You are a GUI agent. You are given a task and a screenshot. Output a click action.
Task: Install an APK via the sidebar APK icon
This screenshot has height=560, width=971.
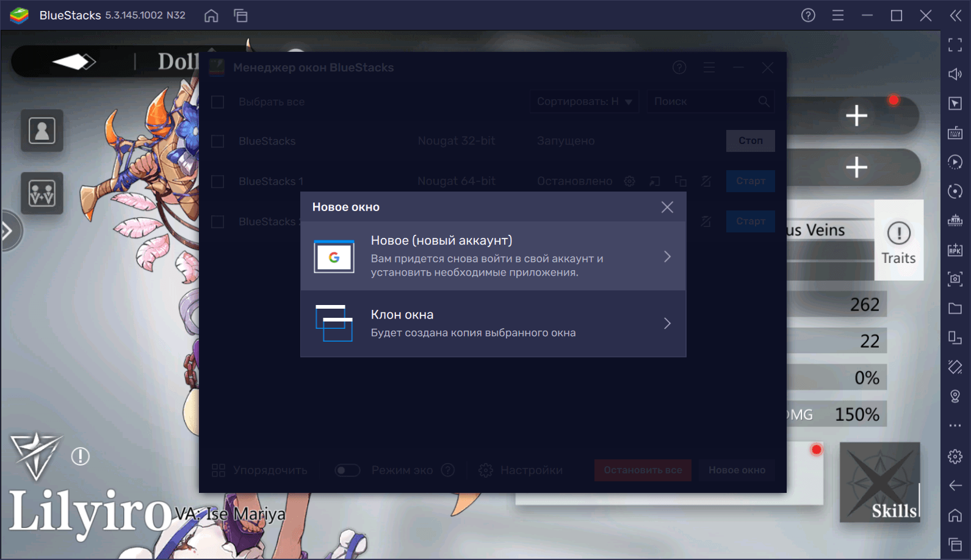click(955, 249)
